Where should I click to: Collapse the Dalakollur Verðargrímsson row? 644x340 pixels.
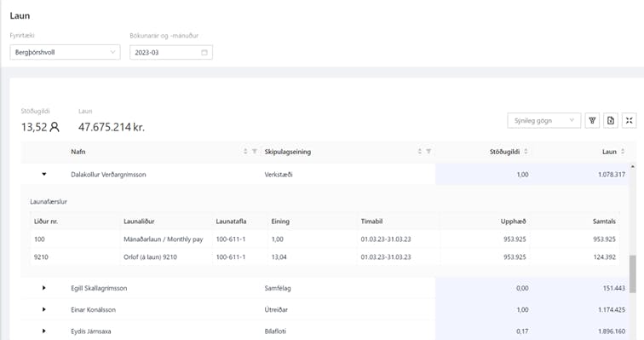44,174
